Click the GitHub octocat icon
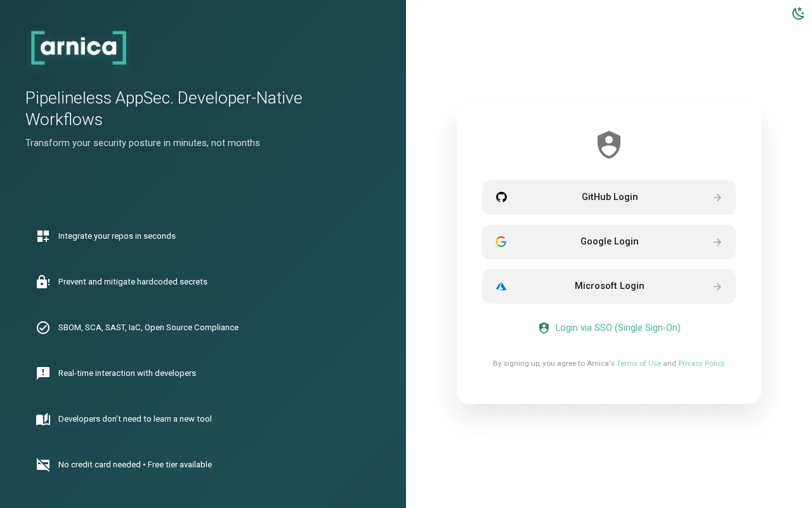This screenshot has height=508, width=812. (x=501, y=197)
